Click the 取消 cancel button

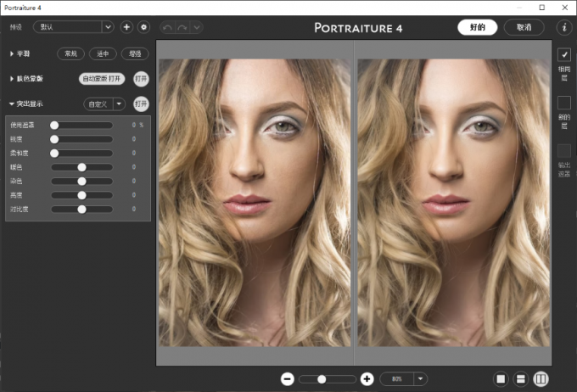pyautogui.click(x=524, y=27)
